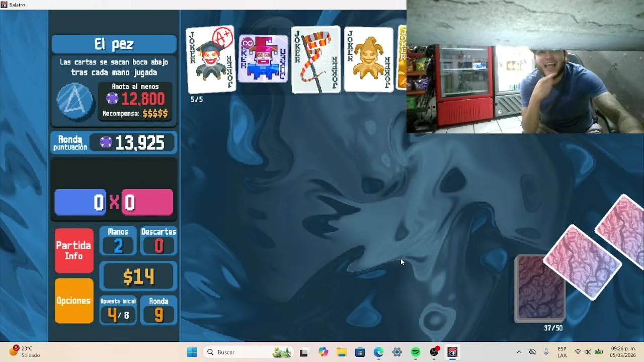
Task: Click the card deck pile
Action: point(540,289)
